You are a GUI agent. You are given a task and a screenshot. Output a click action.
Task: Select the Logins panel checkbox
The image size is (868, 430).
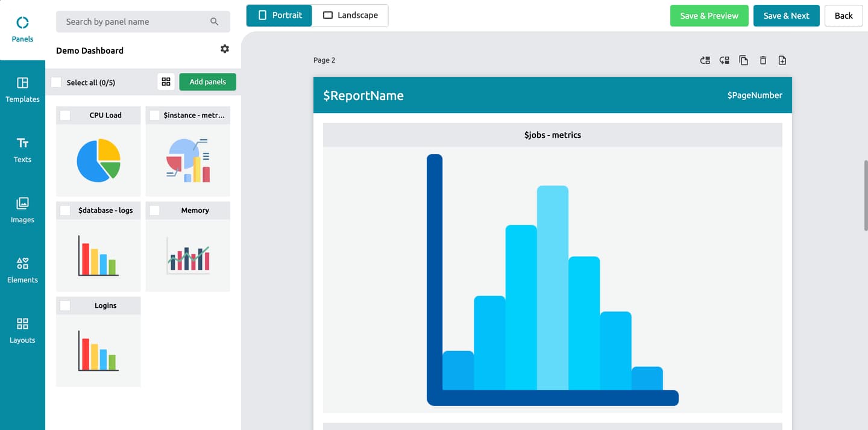coord(65,305)
